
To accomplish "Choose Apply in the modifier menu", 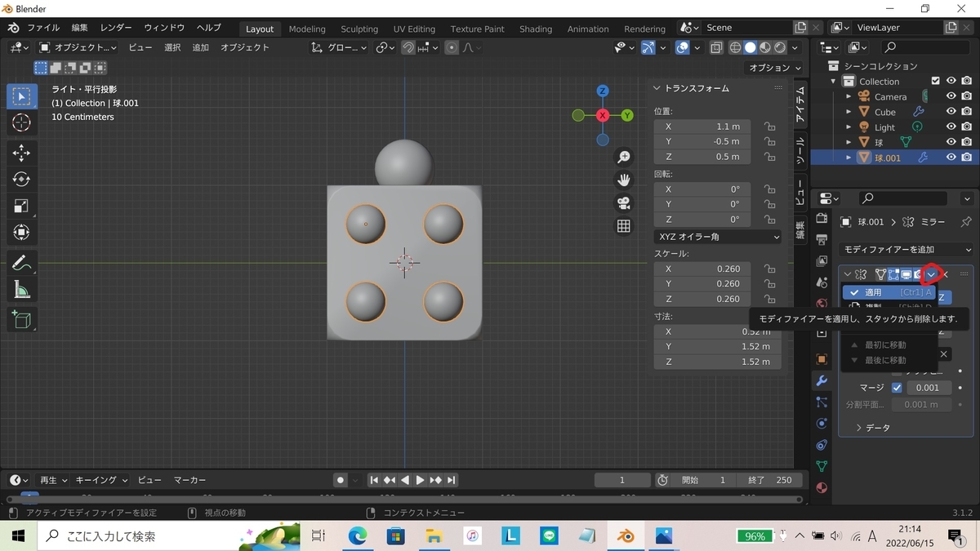I will click(x=889, y=292).
